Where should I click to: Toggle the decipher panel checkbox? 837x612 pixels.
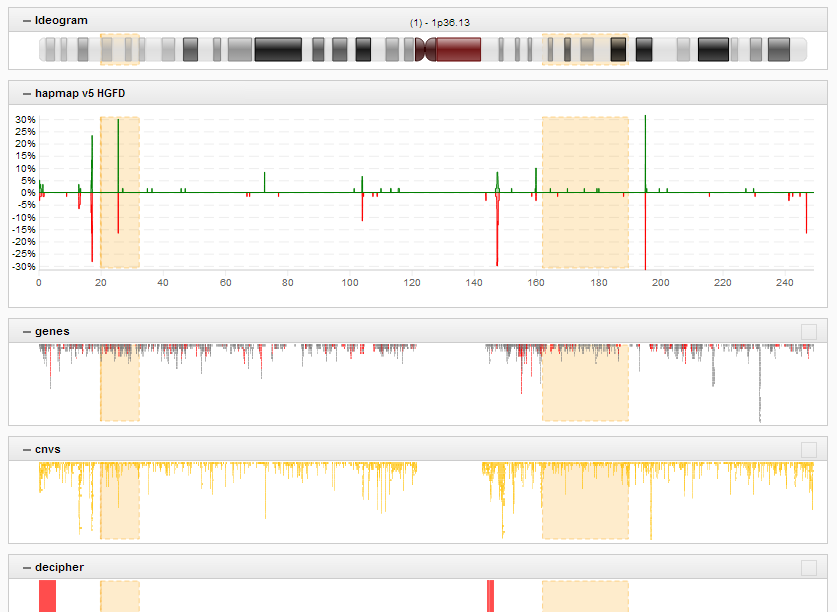pyautogui.click(x=808, y=568)
